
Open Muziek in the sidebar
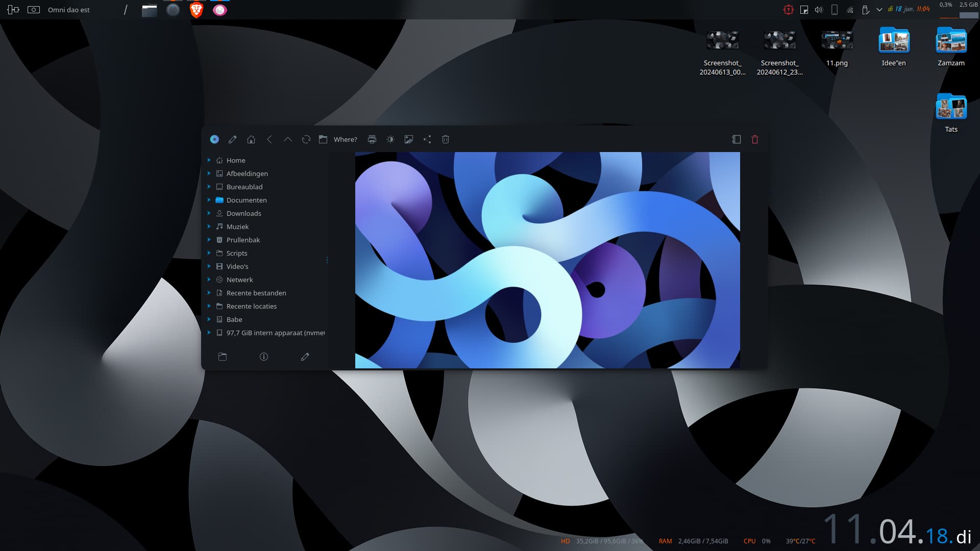click(237, 227)
